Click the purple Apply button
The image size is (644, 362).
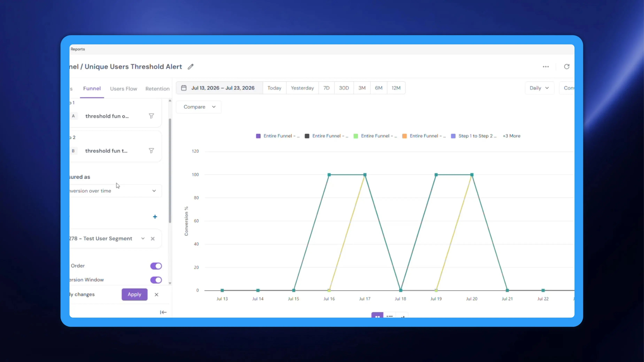coord(134,294)
